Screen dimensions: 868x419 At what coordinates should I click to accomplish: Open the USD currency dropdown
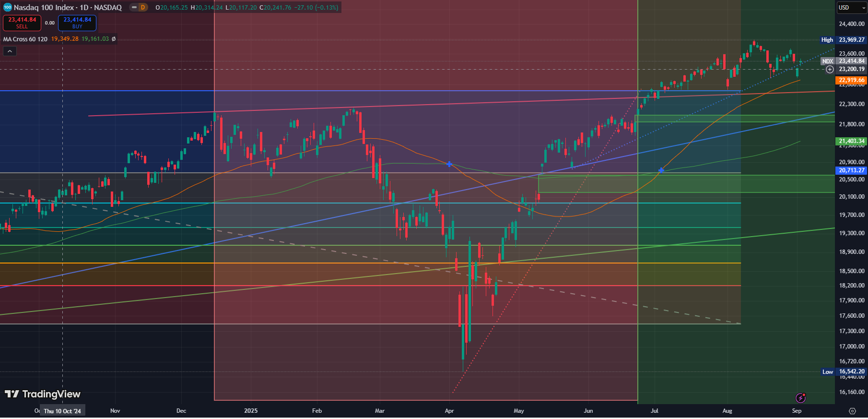click(x=852, y=7)
